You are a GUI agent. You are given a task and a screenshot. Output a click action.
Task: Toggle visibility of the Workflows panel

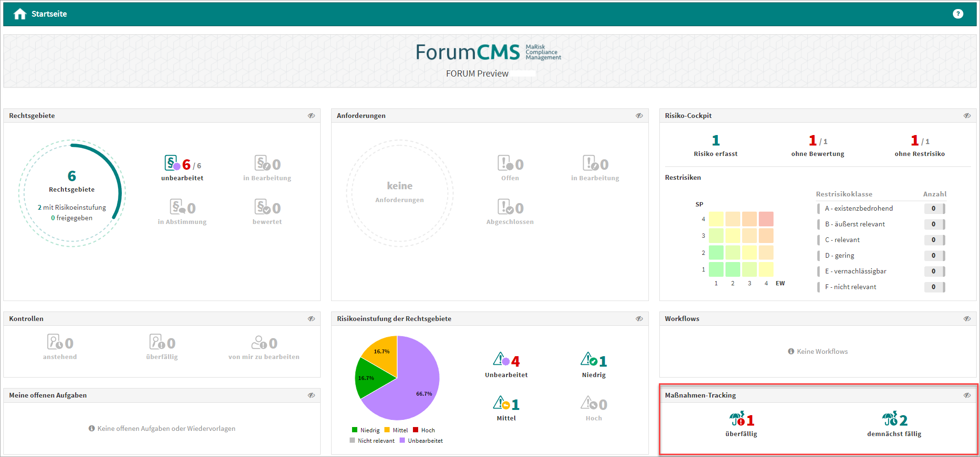pyautogui.click(x=967, y=319)
